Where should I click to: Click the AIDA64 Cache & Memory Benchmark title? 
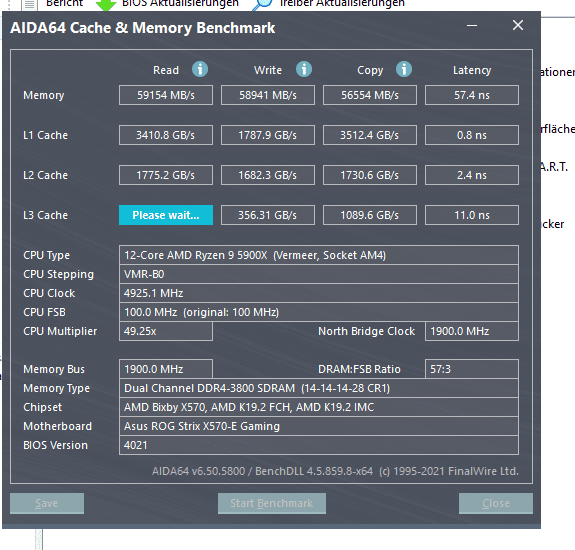click(x=143, y=28)
